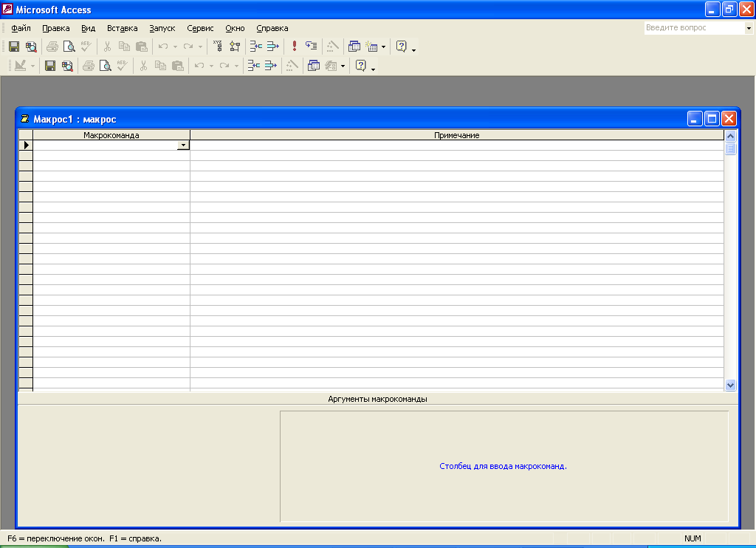Open the Файл menu

(21, 28)
